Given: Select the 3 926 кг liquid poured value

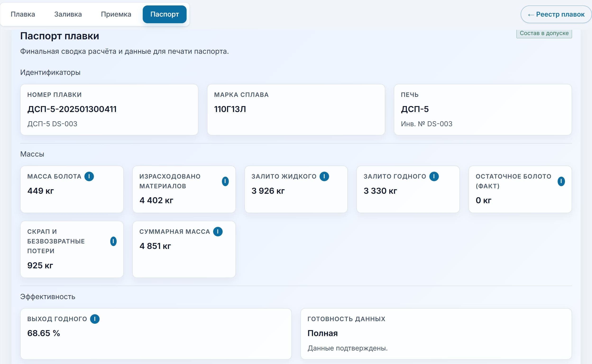Looking at the screenshot, I should (x=268, y=191).
